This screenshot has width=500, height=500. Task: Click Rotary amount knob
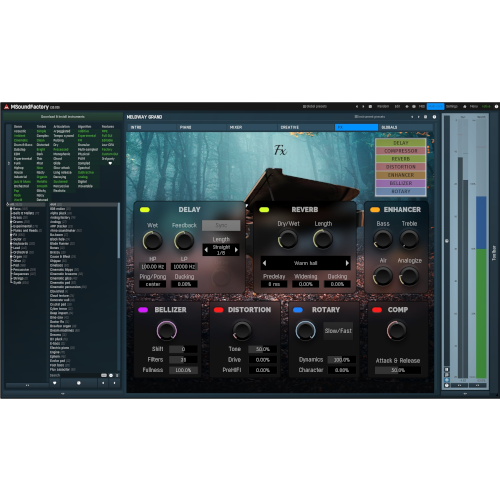(305, 330)
